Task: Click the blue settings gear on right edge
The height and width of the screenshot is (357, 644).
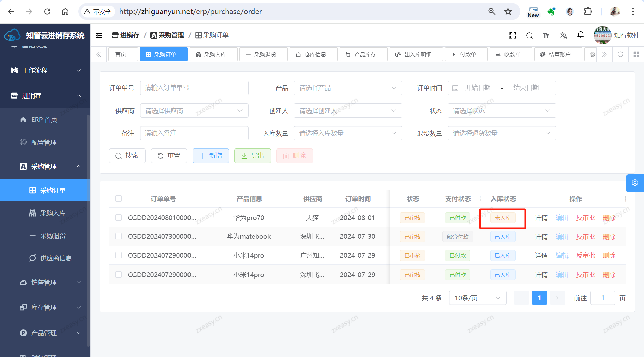Action: click(635, 183)
